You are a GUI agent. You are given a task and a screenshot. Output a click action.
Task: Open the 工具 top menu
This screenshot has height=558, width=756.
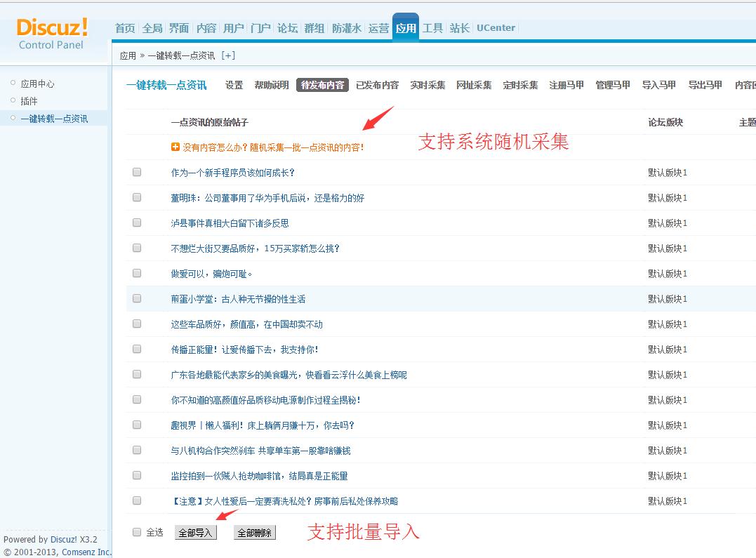tap(432, 28)
